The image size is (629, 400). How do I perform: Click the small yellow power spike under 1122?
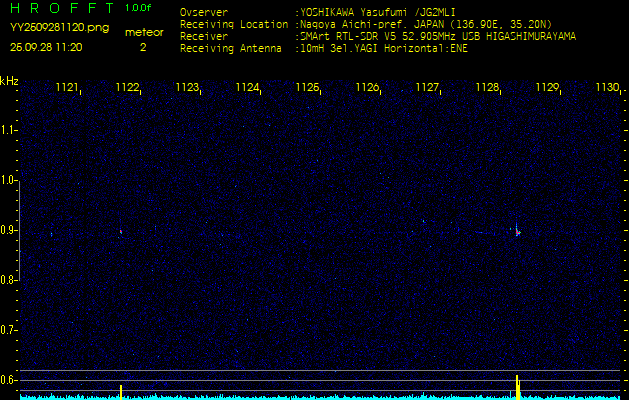(121, 390)
